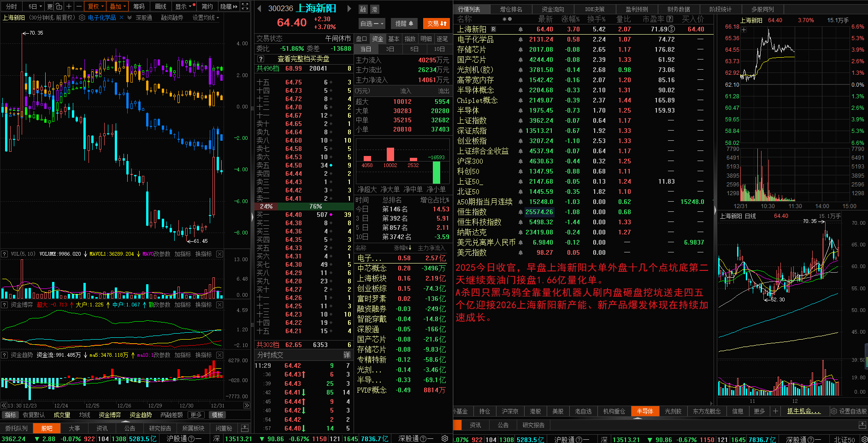This screenshot has height=443, width=868.
Task: Toggle 资金趋势 indicator button
Action: click(141, 415)
